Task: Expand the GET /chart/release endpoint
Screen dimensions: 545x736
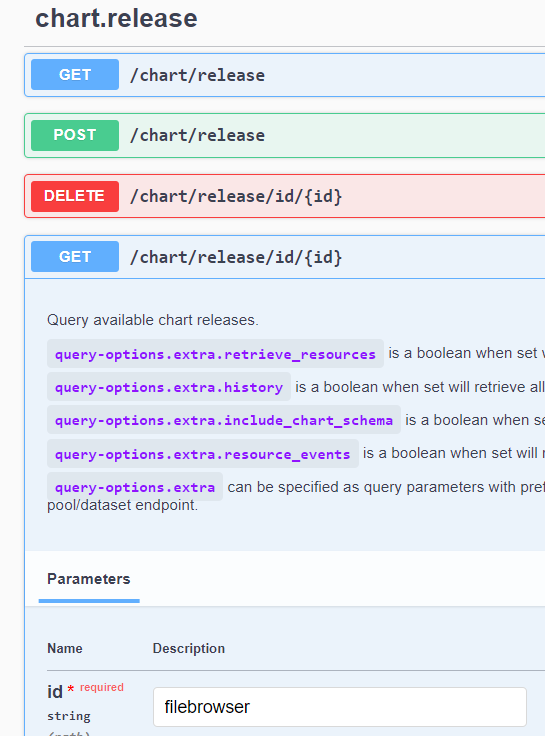Action: tap(285, 75)
